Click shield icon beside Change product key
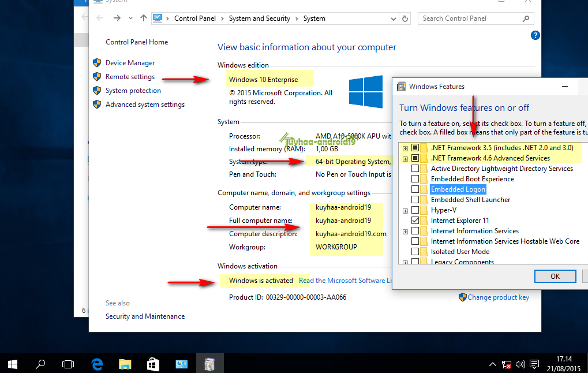Screen dimensions: 588x373 point(462,297)
